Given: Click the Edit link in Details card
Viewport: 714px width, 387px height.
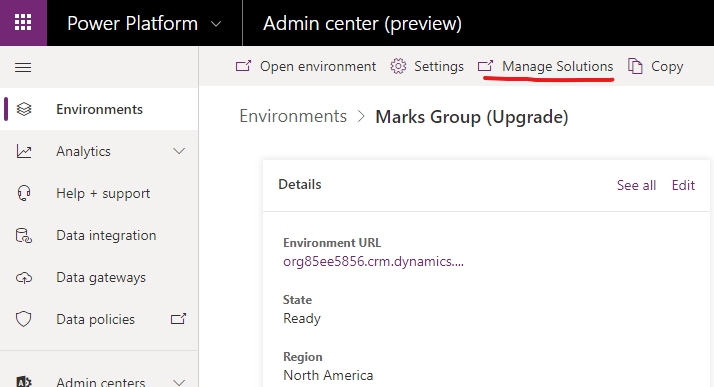Looking at the screenshot, I should tap(683, 185).
